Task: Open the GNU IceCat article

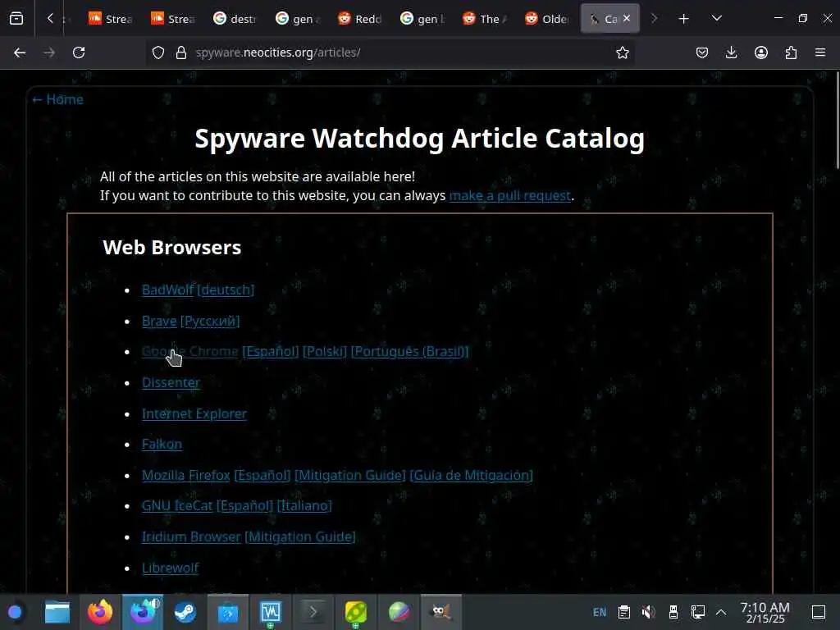Action: click(177, 505)
